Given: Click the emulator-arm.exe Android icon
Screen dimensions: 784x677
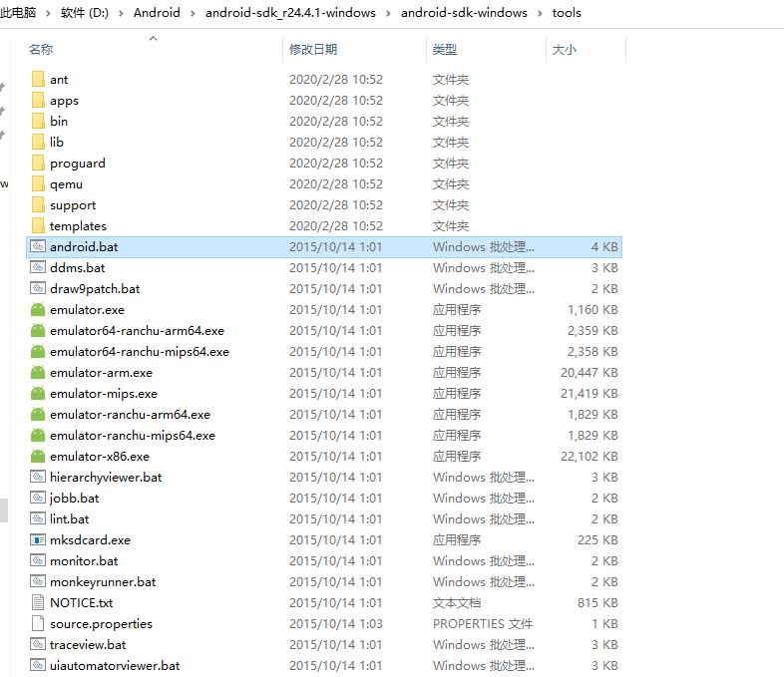Looking at the screenshot, I should (x=38, y=373).
